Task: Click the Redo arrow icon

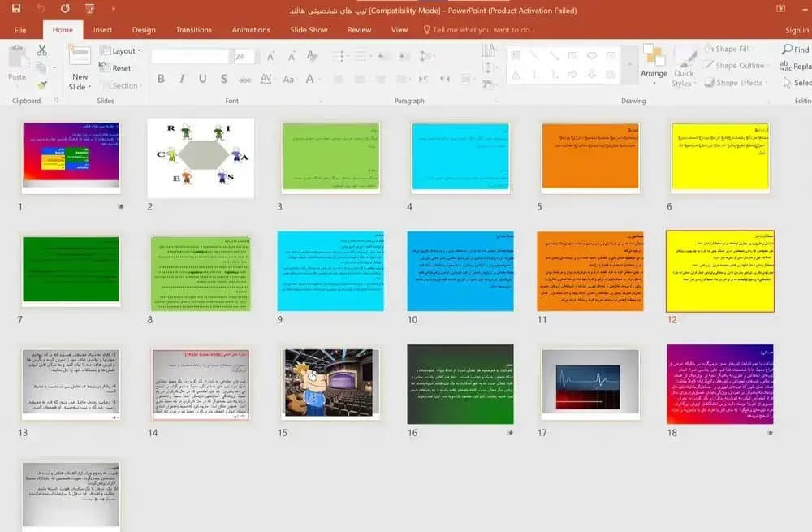Action: pyautogui.click(x=65, y=8)
